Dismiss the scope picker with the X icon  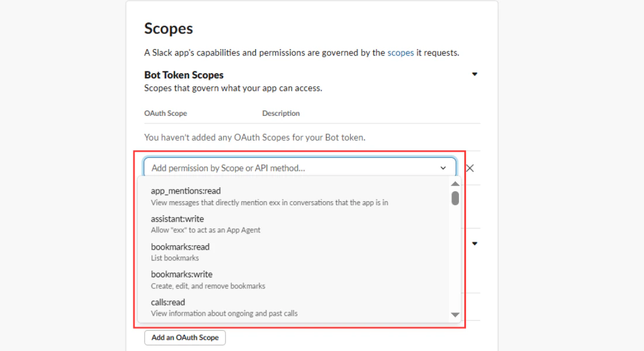(x=470, y=168)
